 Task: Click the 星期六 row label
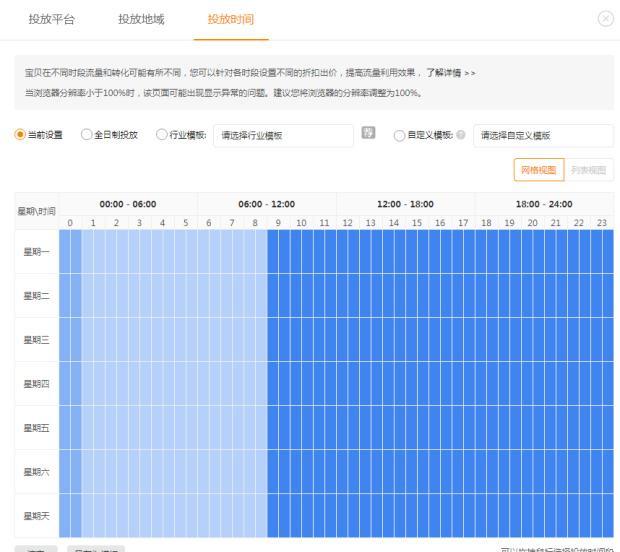pos(37,472)
